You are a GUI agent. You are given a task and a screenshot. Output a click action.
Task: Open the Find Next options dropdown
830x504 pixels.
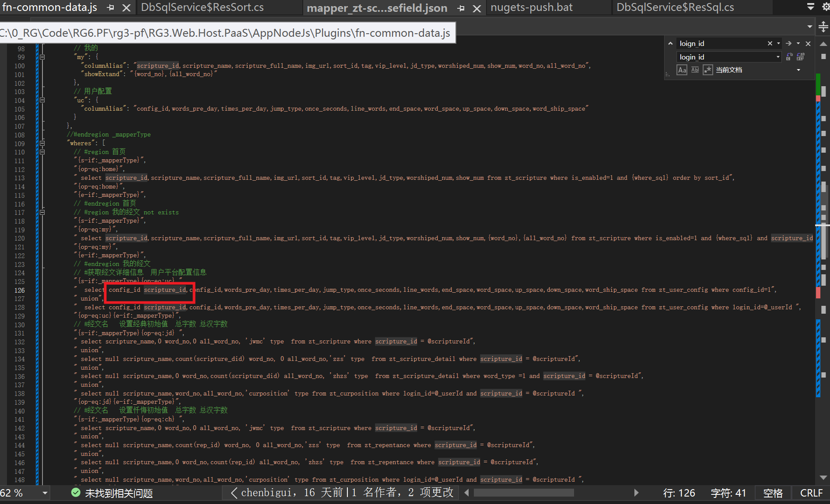[x=798, y=43]
